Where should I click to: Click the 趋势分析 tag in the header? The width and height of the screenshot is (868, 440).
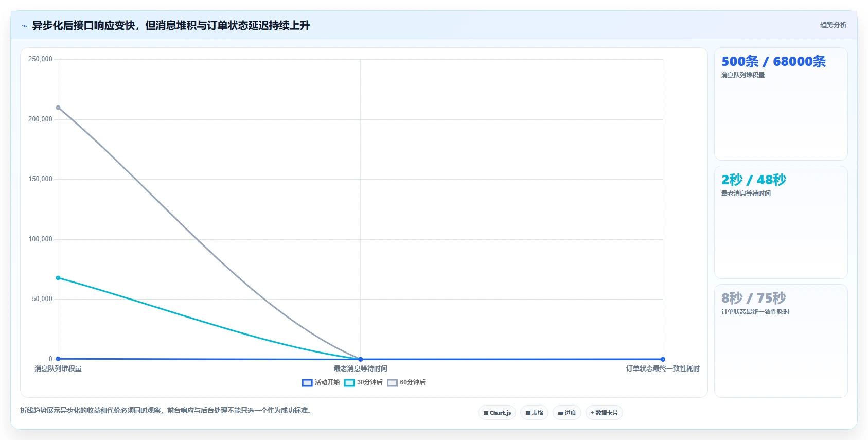pos(833,25)
